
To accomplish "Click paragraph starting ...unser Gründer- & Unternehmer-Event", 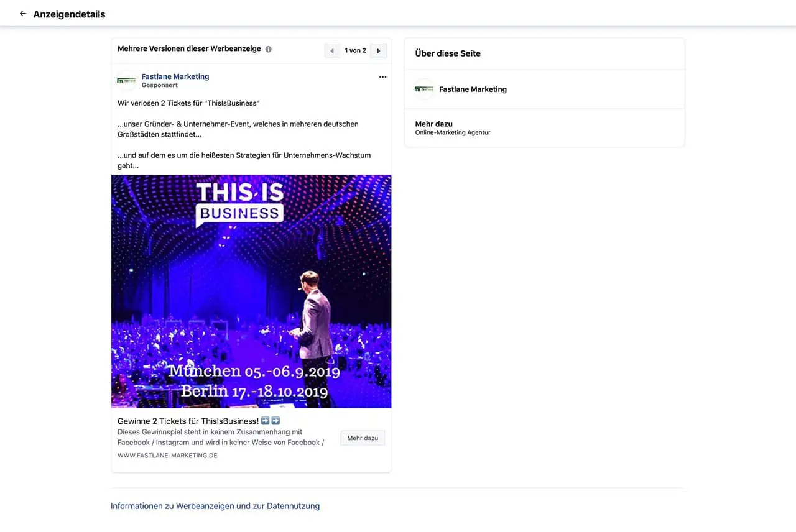I will (238, 129).
